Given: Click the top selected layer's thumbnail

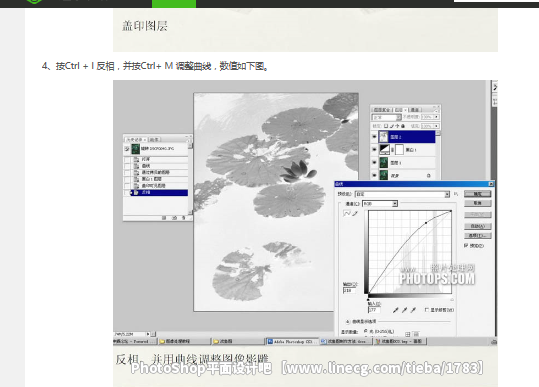Looking at the screenshot, I should click(x=384, y=137).
